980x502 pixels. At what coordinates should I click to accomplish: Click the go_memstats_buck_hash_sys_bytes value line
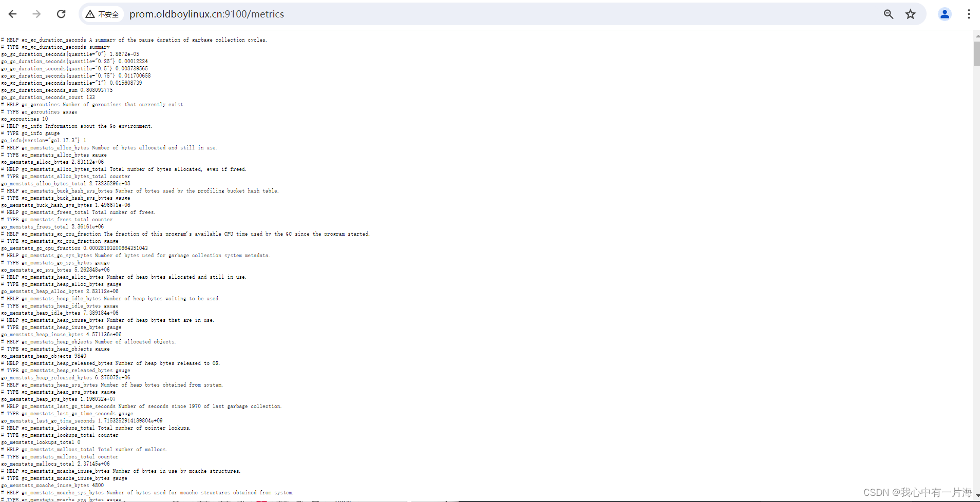(x=66, y=205)
